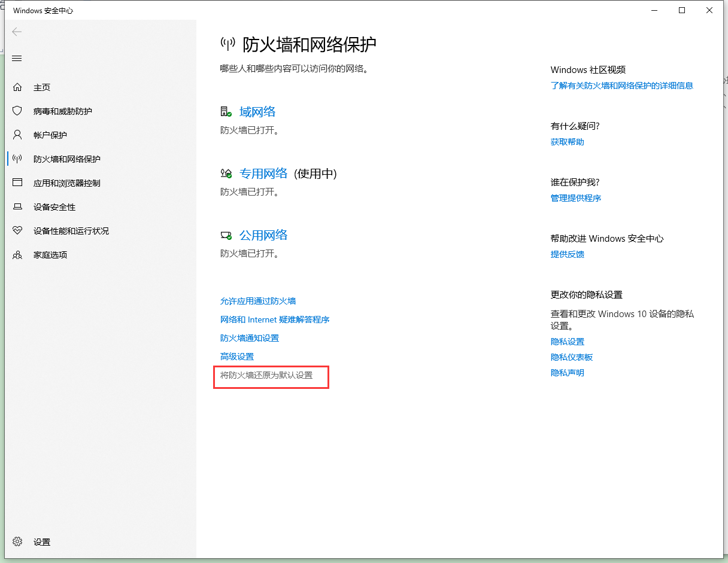Open 隐私仪表板 link
This screenshot has width=728, height=563.
pos(572,357)
